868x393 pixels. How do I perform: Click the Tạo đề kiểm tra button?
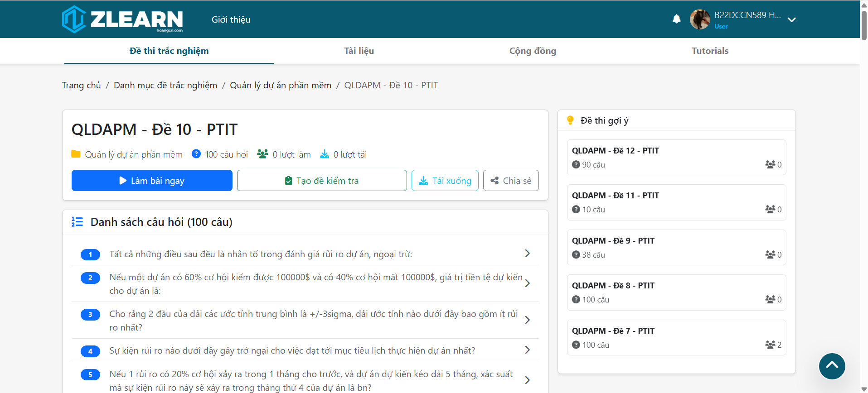(x=322, y=181)
